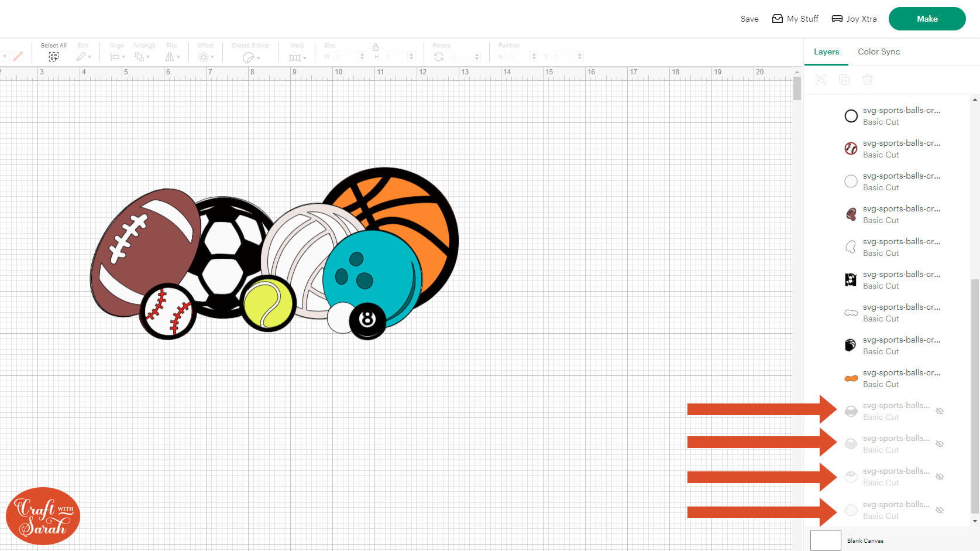The width and height of the screenshot is (980, 551).
Task: Open the Create Sticker dropdown arrow
Action: point(259,58)
